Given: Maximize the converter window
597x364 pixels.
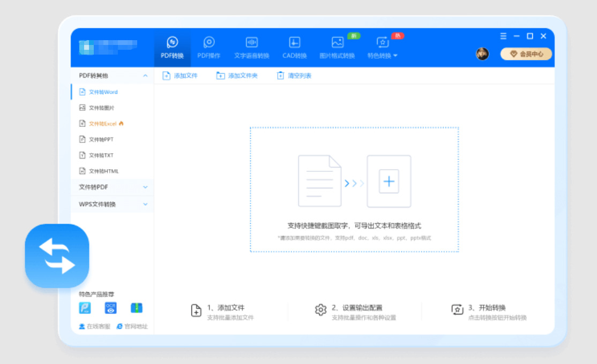Looking at the screenshot, I should (530, 36).
